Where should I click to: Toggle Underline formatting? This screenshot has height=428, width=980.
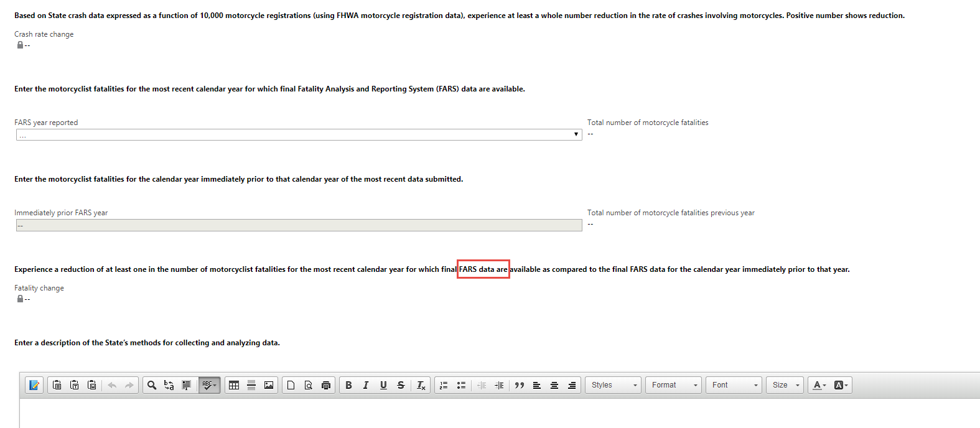(383, 385)
